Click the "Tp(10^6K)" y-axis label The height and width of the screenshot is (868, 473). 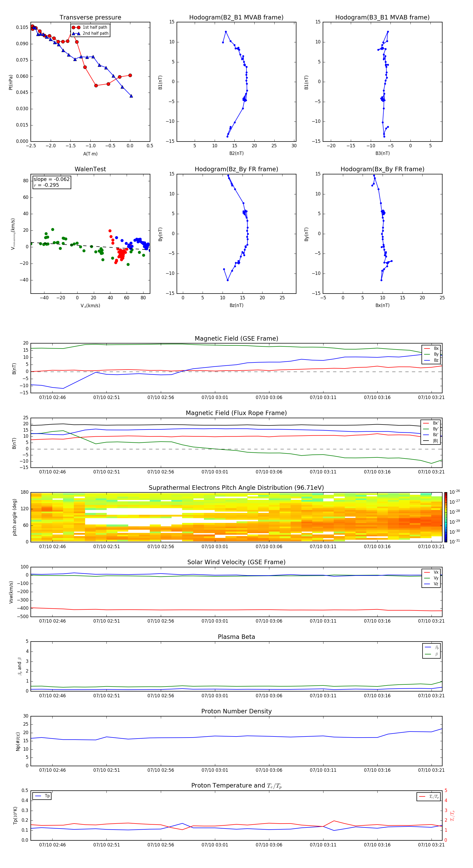15,815
